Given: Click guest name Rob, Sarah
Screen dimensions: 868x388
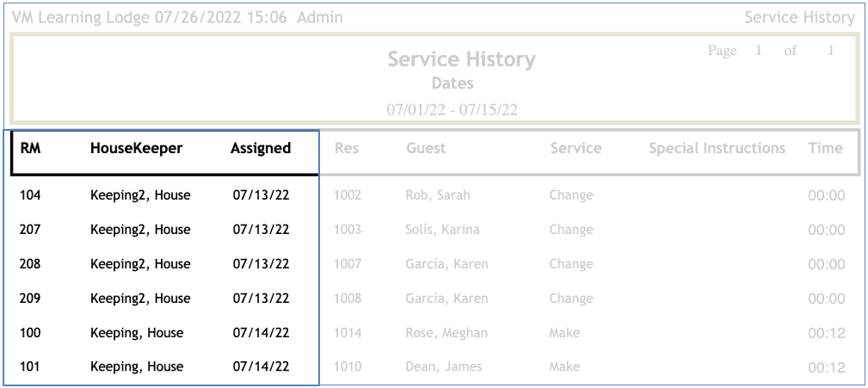Looking at the screenshot, I should click(438, 195).
